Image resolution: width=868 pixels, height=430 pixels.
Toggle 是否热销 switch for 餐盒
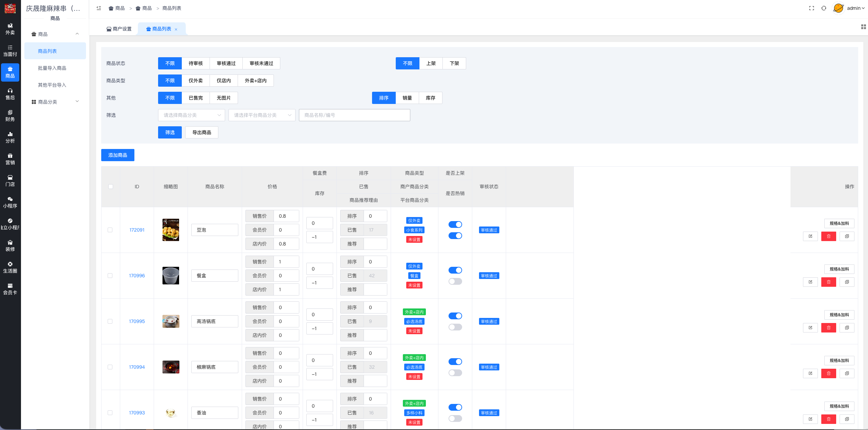pyautogui.click(x=455, y=281)
